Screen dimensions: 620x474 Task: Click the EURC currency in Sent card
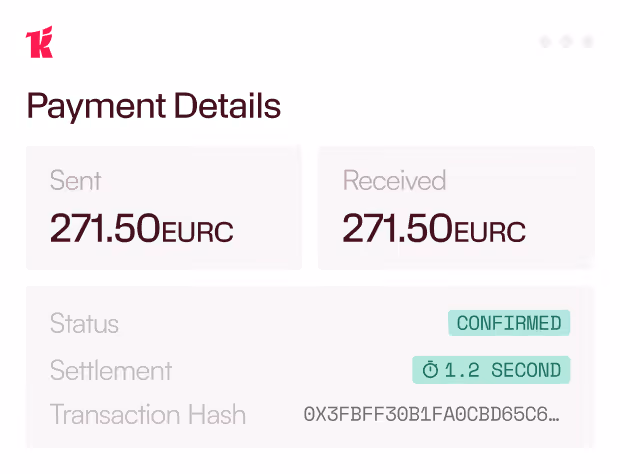[x=197, y=231]
